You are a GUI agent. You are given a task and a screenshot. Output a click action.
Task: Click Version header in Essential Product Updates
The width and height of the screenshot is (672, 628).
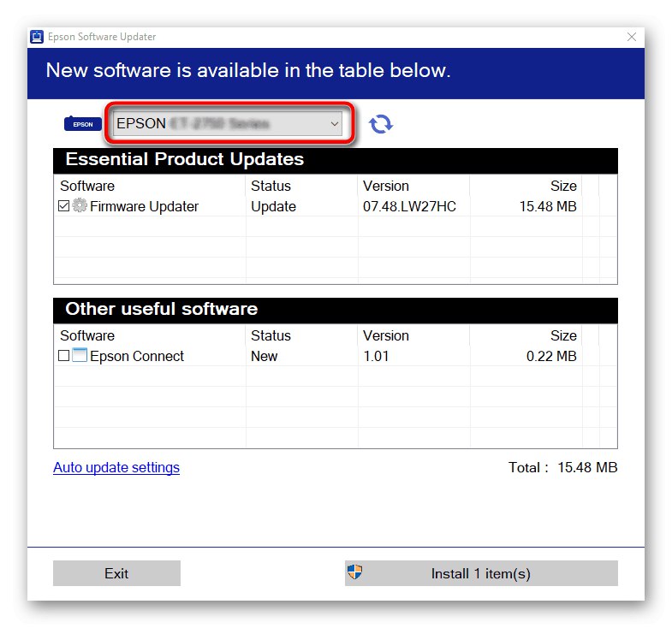coord(386,186)
